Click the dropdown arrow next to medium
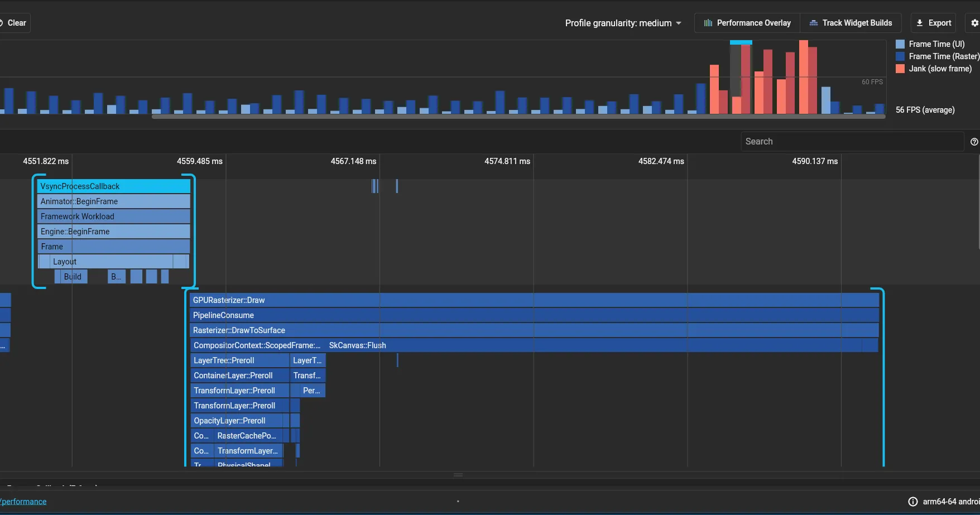 (679, 23)
